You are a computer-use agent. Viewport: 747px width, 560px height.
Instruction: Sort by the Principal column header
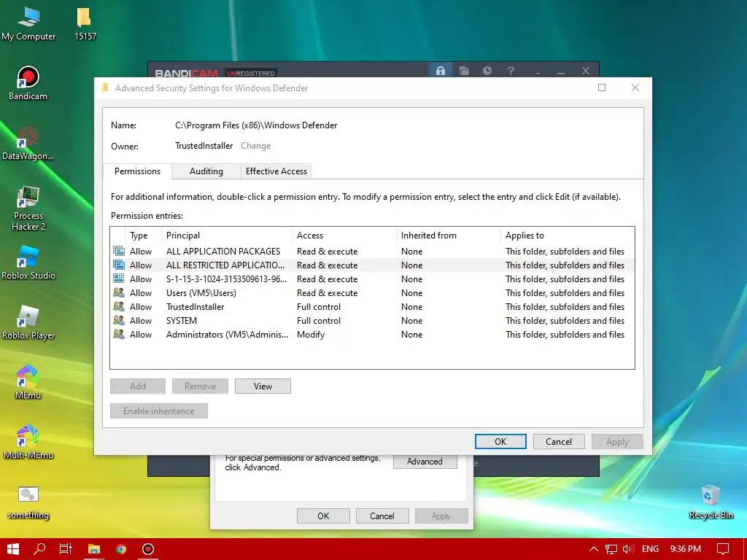coord(227,236)
